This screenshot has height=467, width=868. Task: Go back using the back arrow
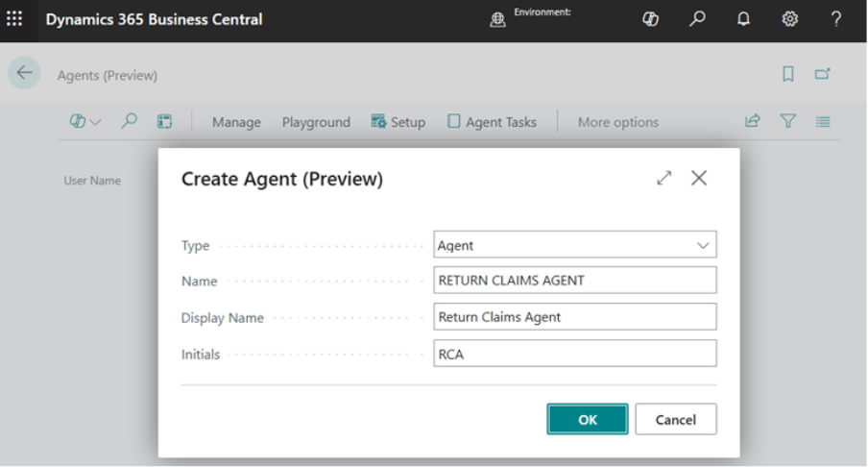(25, 74)
